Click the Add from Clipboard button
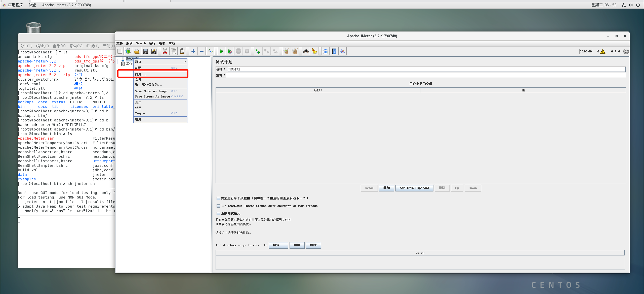 [414, 188]
